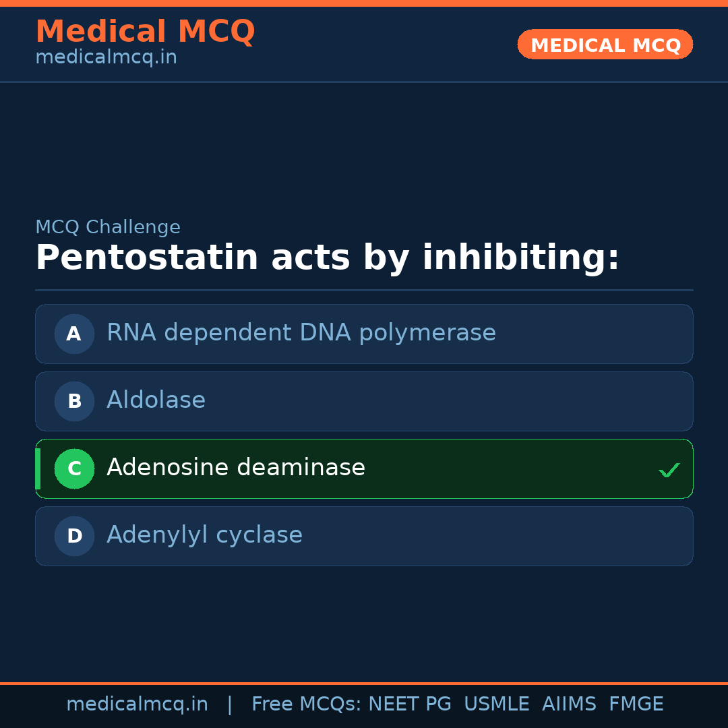728x728 pixels.
Task: Click the MCQ Challenge label
Action: (108, 227)
